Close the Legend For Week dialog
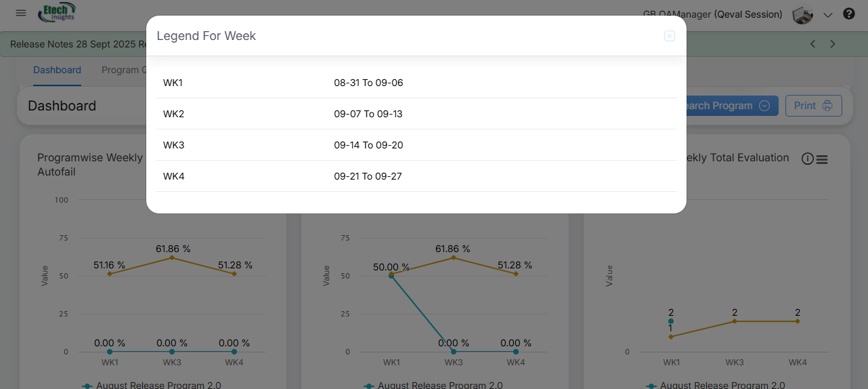This screenshot has width=868, height=389. 669,36
